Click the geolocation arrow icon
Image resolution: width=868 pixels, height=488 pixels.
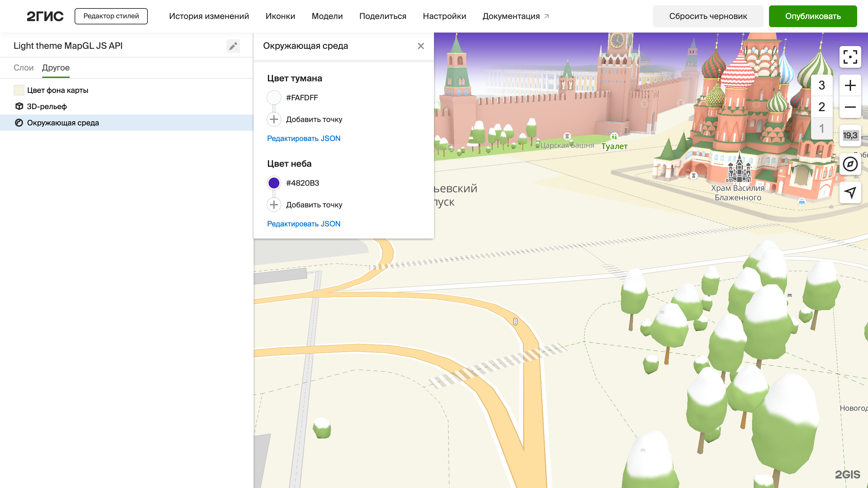coord(850,192)
